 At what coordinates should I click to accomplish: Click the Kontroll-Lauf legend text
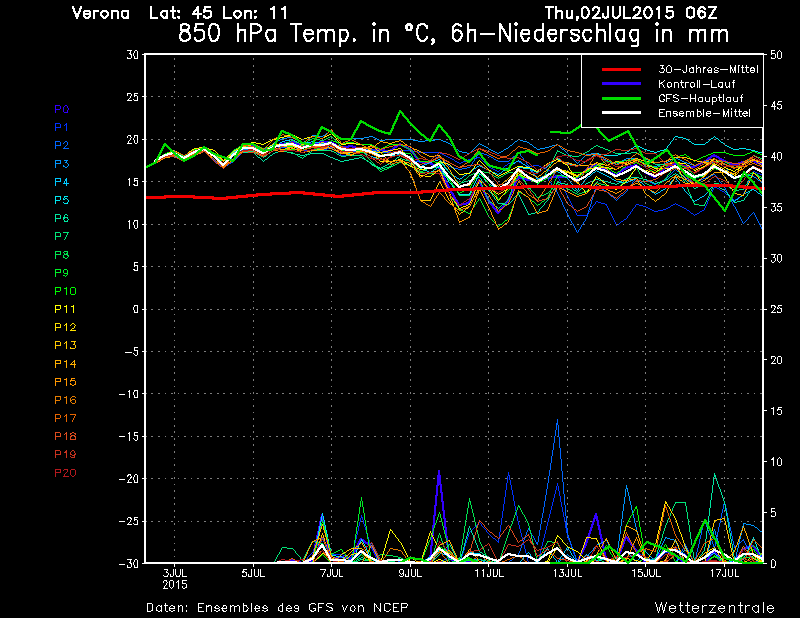(x=696, y=84)
